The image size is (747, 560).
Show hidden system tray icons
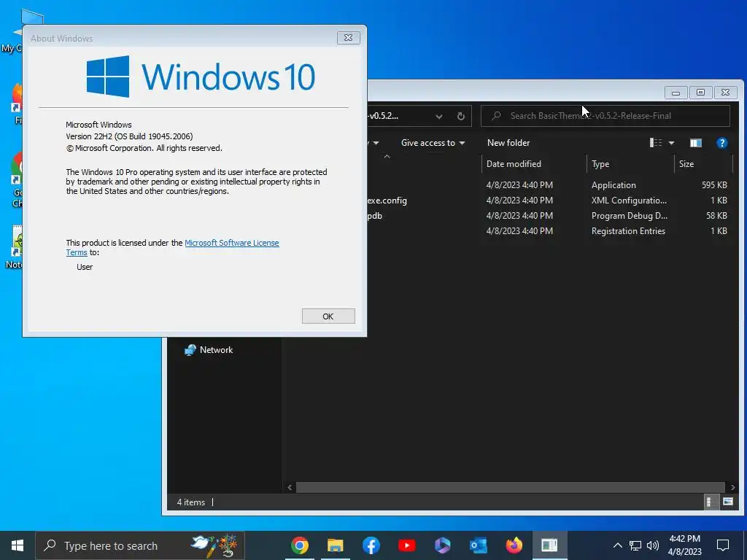pos(617,545)
